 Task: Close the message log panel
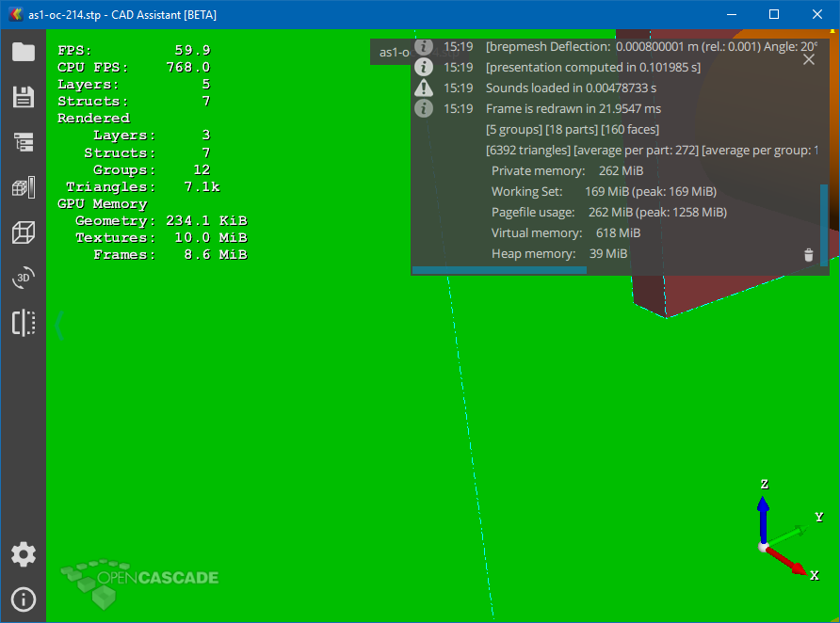coord(808,59)
